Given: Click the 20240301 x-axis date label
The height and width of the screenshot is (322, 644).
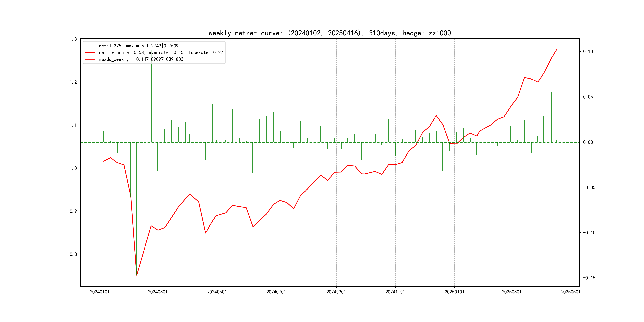Looking at the screenshot, I should [158, 292].
